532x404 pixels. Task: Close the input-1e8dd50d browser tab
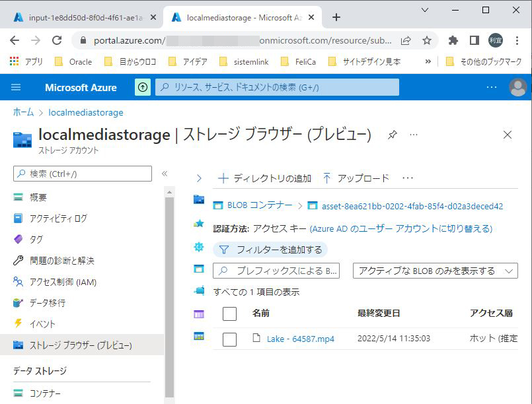click(153, 17)
